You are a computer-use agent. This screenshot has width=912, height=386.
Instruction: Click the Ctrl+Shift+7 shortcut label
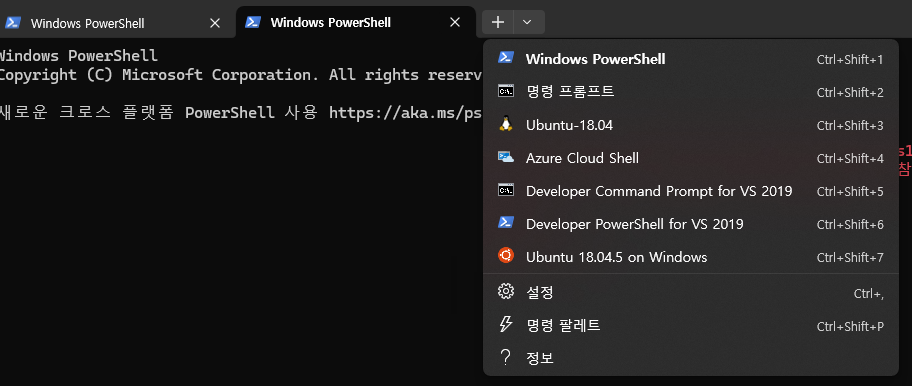[850, 258]
